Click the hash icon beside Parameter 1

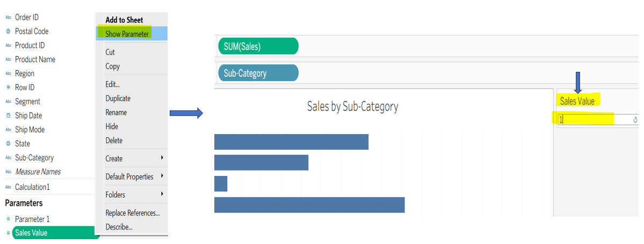[8, 219]
